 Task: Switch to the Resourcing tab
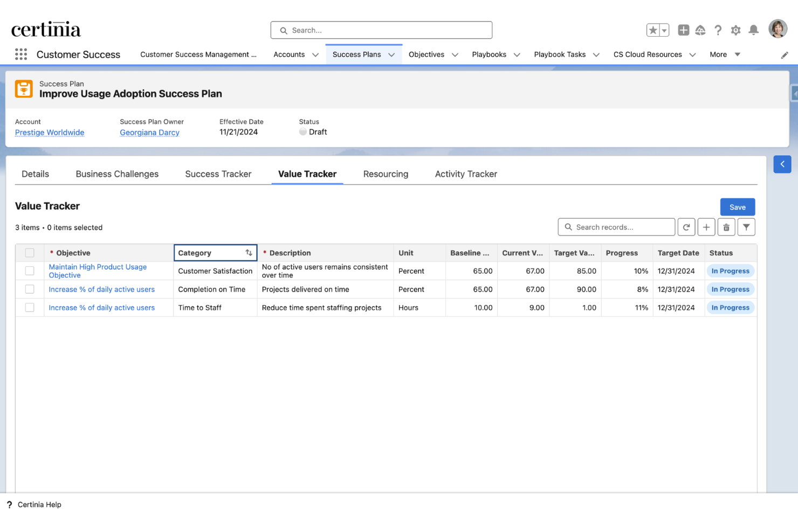(386, 174)
